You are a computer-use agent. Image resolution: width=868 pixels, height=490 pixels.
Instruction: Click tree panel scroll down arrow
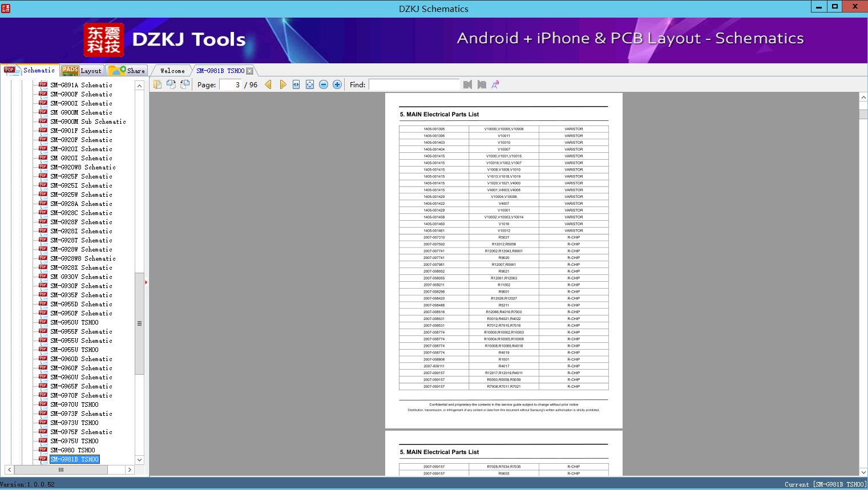(139, 460)
